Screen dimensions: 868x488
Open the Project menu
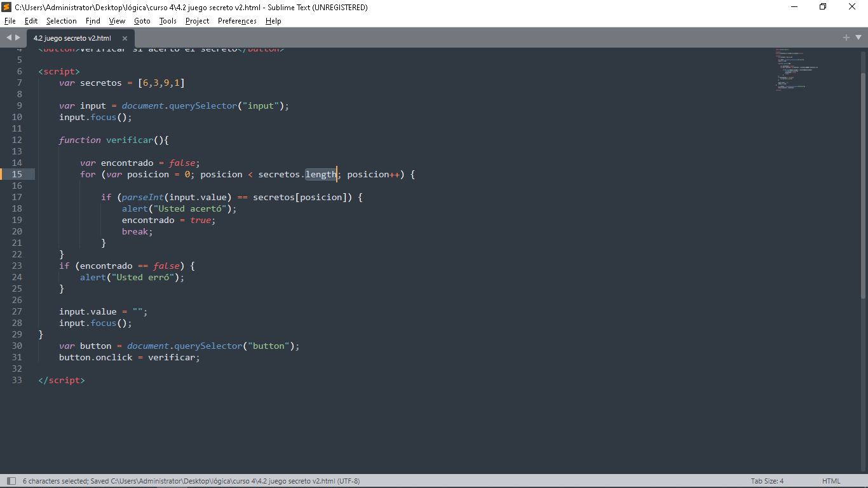click(198, 21)
